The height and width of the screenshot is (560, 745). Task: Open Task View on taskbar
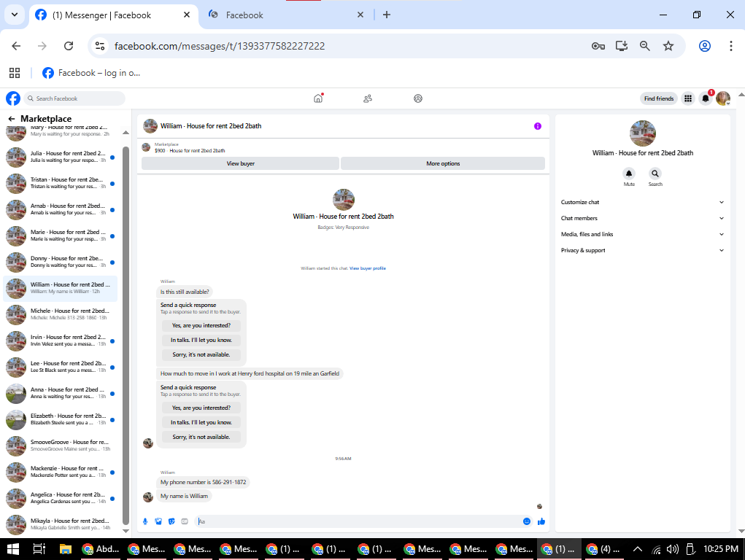(x=39, y=549)
